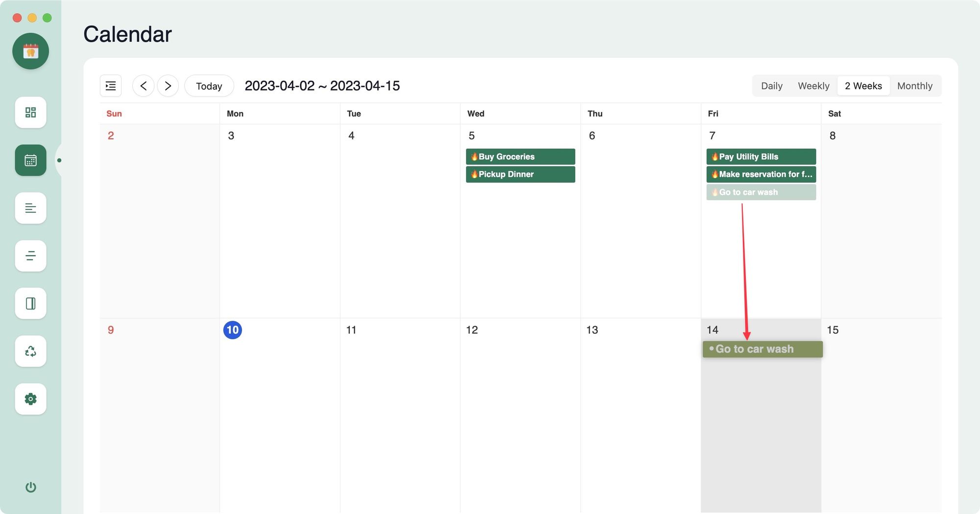Switch to Weekly view tab
This screenshot has height=514, width=980.
coord(813,86)
